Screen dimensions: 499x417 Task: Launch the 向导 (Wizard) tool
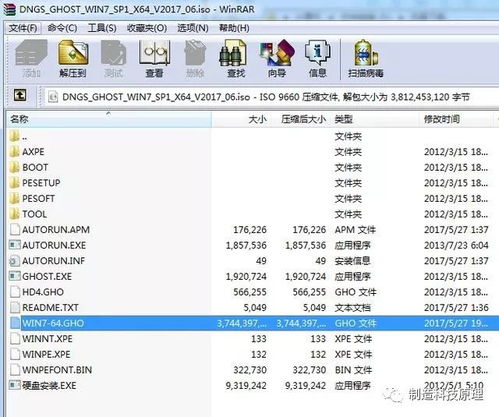click(277, 58)
